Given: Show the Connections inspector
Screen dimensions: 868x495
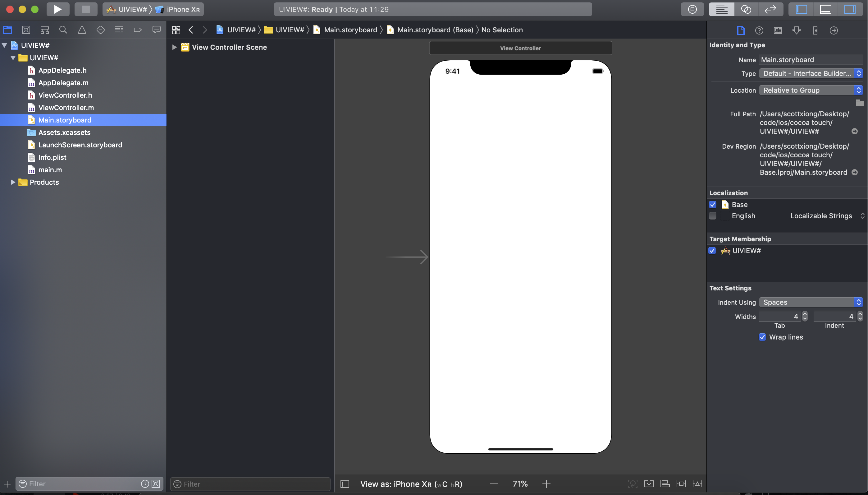Looking at the screenshot, I should pyautogui.click(x=834, y=30).
